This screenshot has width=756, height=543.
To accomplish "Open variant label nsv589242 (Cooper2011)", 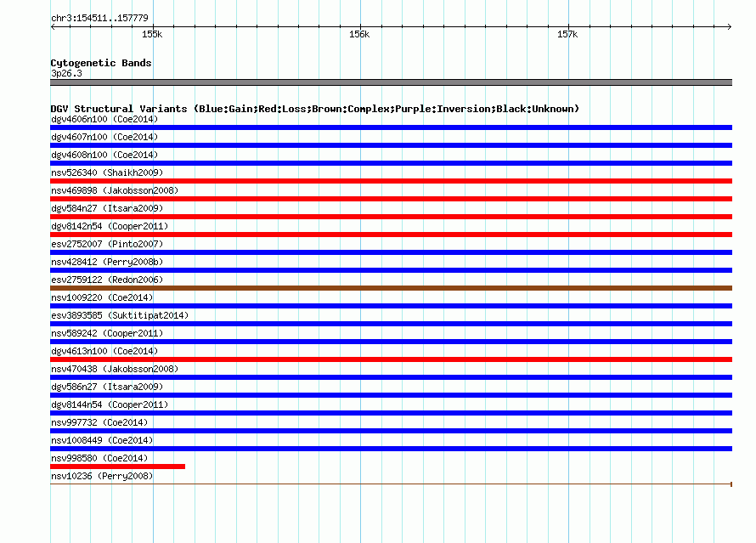I will coord(107,333).
